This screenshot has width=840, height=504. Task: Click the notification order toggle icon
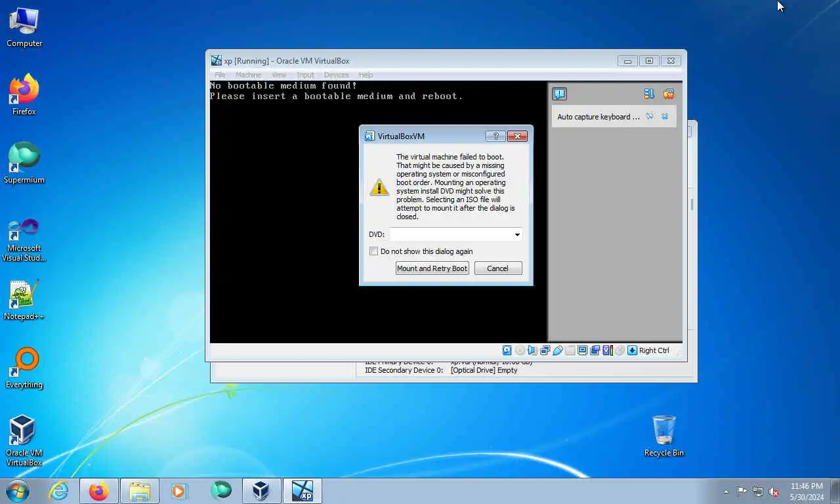[x=649, y=94]
